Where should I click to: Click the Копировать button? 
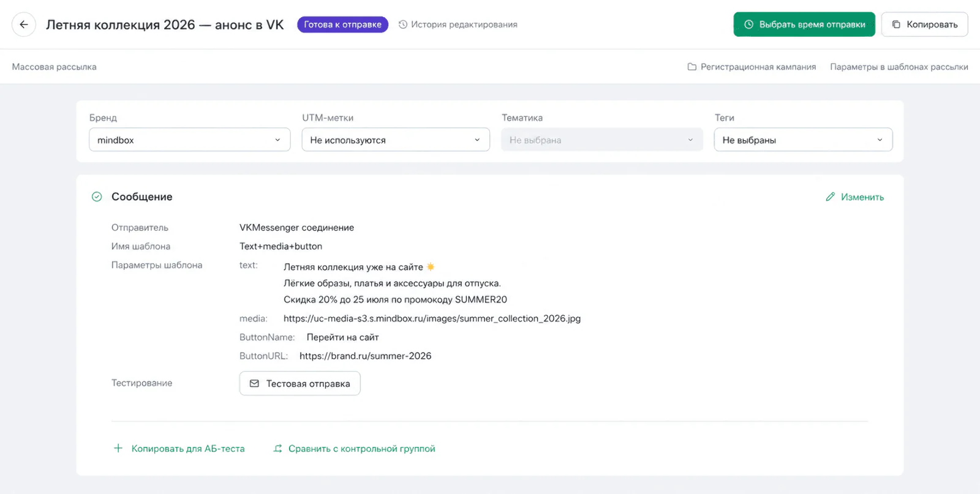[x=925, y=24]
